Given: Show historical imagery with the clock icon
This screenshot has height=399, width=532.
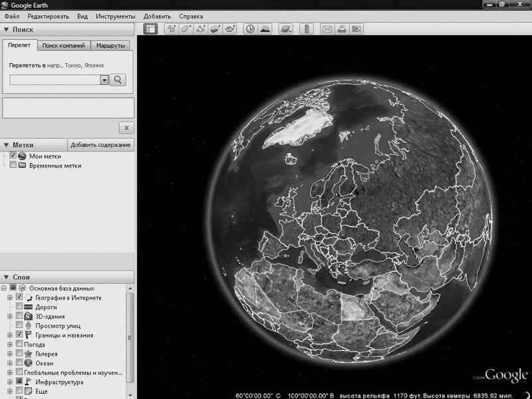Looking at the screenshot, I should 251,29.
